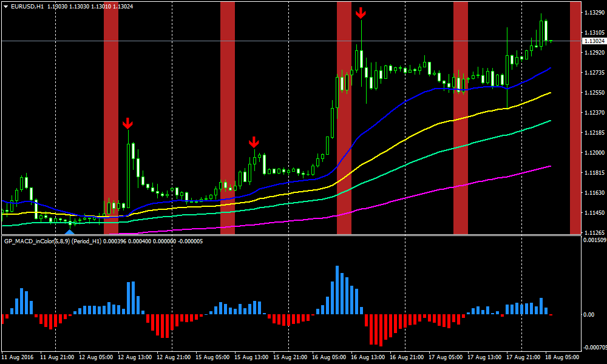This screenshot has height=364, width=607.
Task: Click the red arrow above 15 Aug 13:00 candle
Action: pos(254,143)
